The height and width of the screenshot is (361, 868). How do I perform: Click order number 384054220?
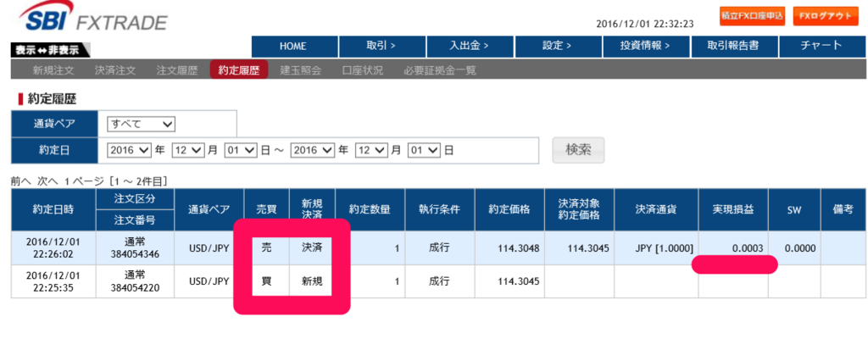[x=135, y=287]
